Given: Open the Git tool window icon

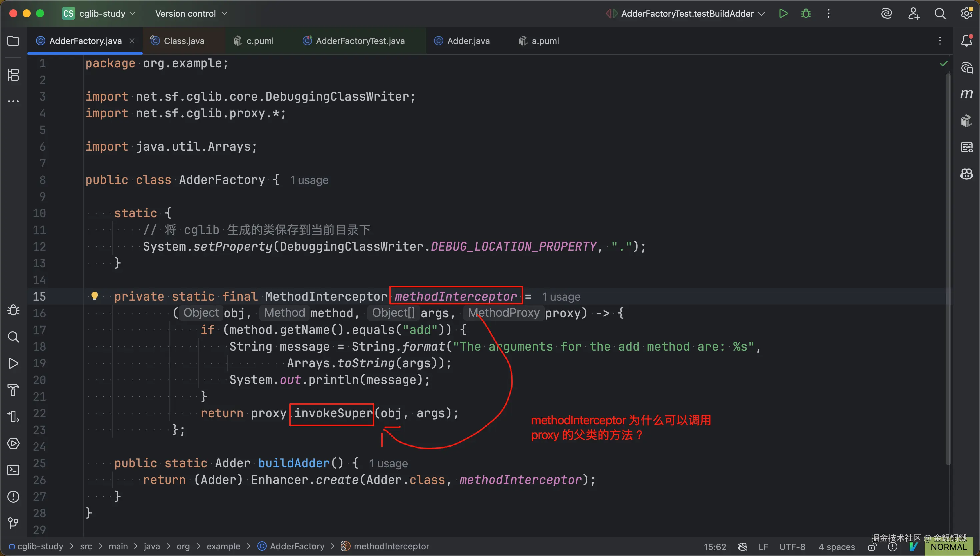Looking at the screenshot, I should click(13, 523).
